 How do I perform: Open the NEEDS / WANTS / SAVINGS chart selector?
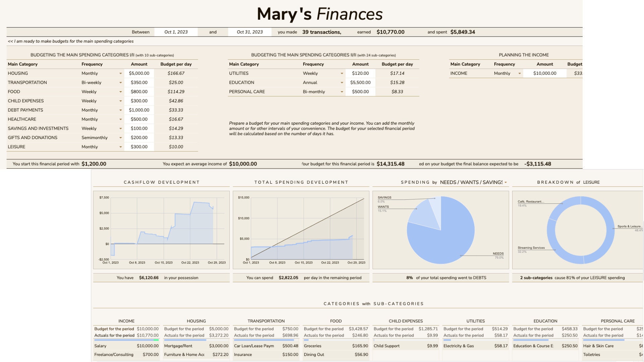(505, 182)
